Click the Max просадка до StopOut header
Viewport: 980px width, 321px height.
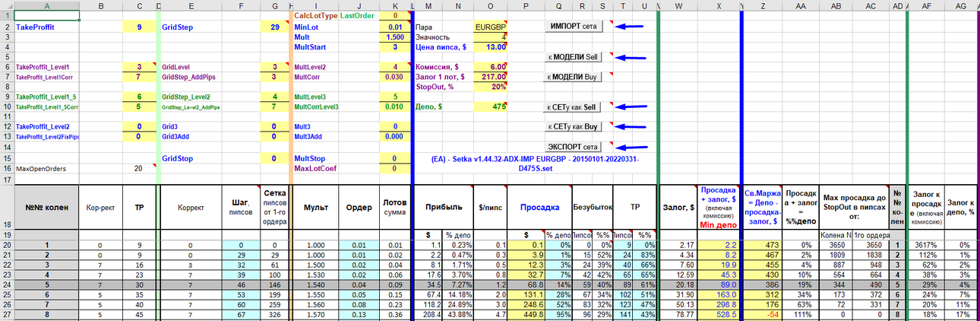coord(854,207)
